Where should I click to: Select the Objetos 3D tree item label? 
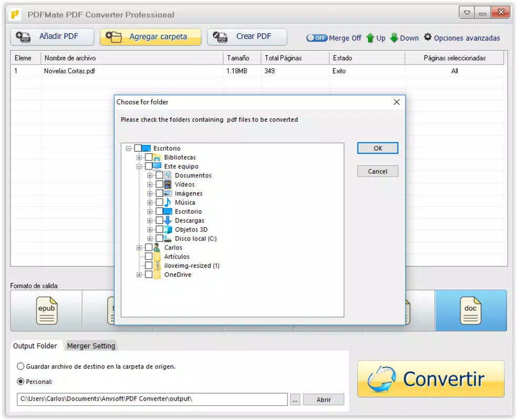191,229
